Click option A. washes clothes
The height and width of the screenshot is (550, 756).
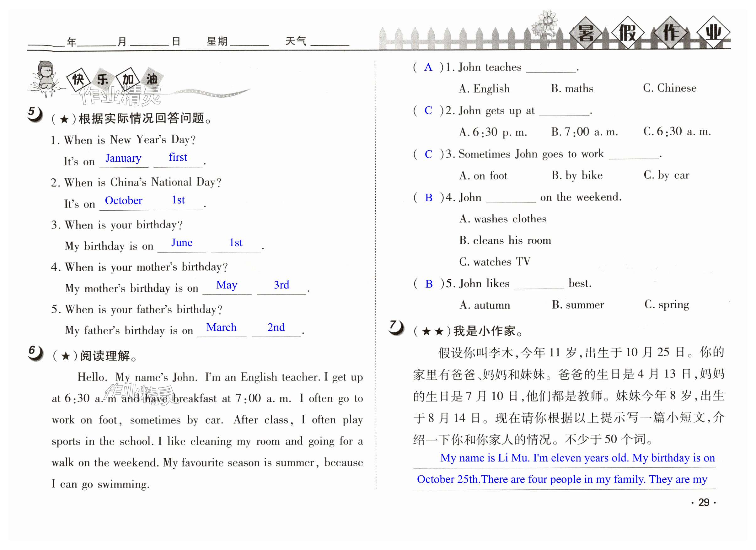tap(503, 219)
